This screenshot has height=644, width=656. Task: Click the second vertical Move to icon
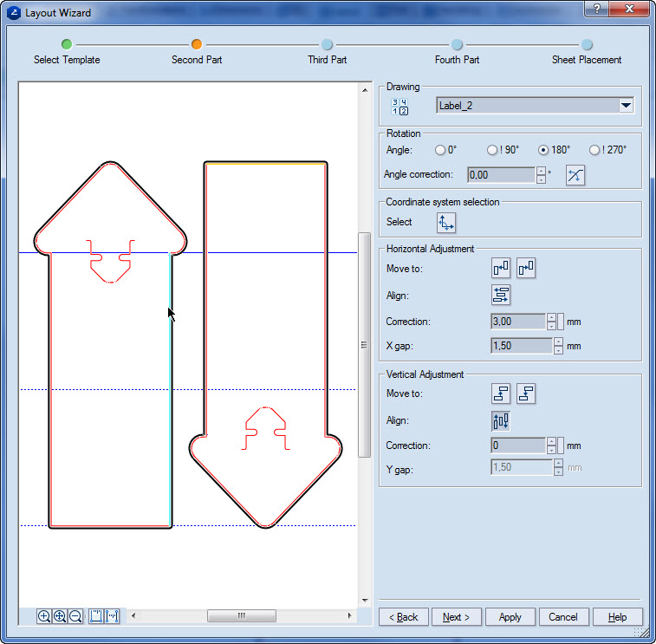[526, 394]
